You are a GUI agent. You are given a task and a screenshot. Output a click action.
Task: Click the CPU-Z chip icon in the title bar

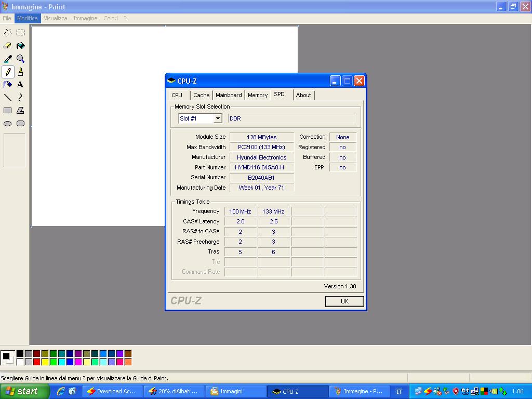click(x=171, y=81)
